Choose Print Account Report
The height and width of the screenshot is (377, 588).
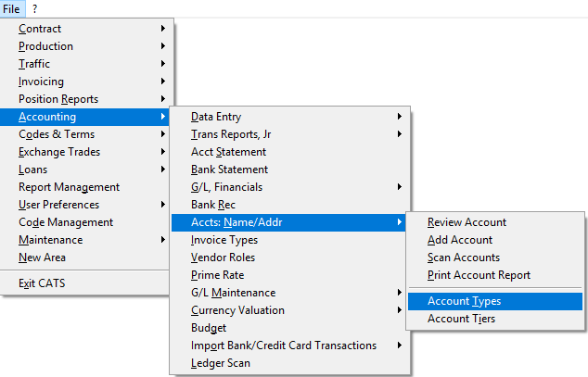point(495,275)
